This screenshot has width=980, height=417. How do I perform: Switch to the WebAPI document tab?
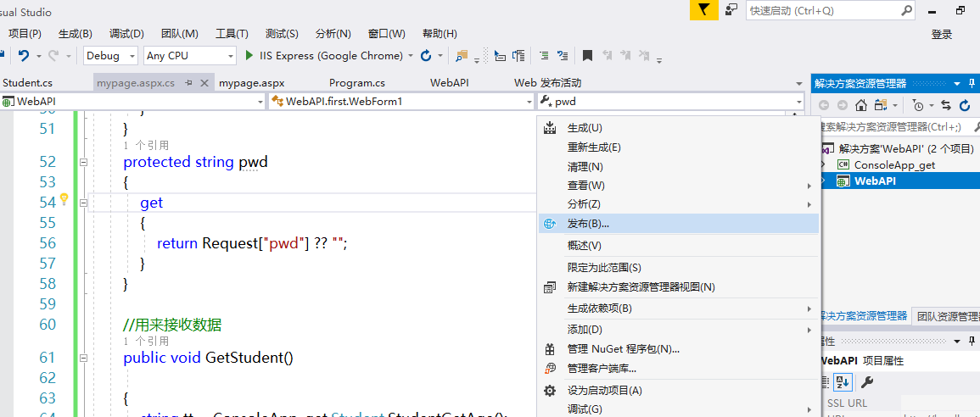coord(450,83)
